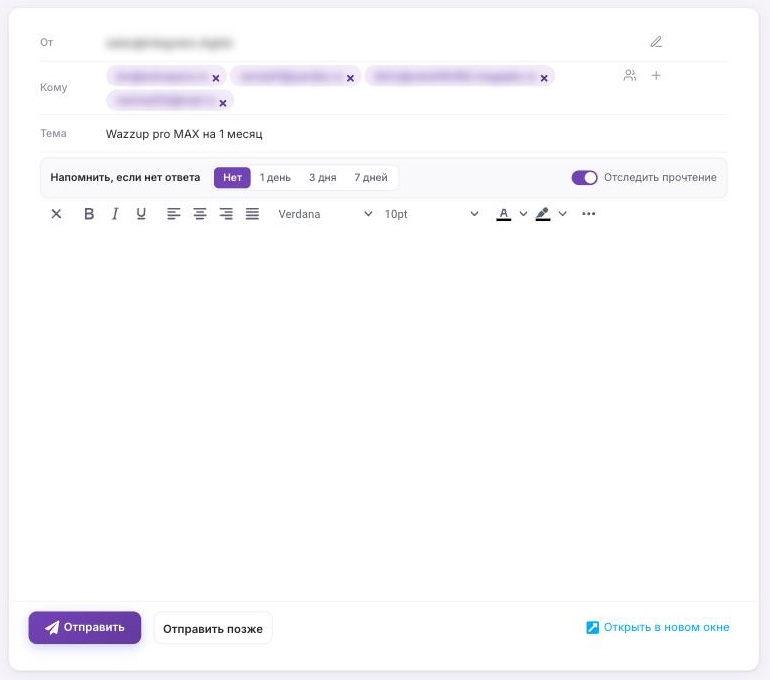770x680 pixels.
Task: Select the 7 дней reminder option
Action: click(371, 177)
